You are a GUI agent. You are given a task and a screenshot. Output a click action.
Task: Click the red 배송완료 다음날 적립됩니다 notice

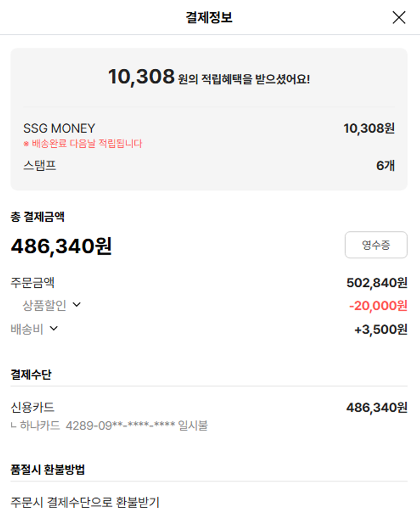coord(83,144)
